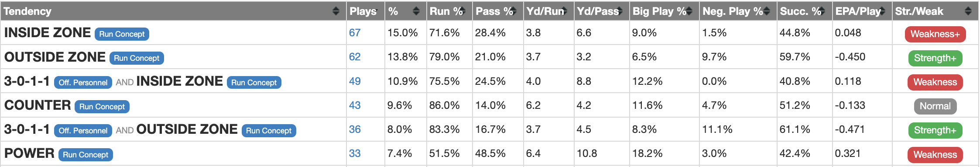The width and height of the screenshot is (980, 167).
Task: Click Run Concept tag next to COUNTER
Action: click(x=102, y=107)
